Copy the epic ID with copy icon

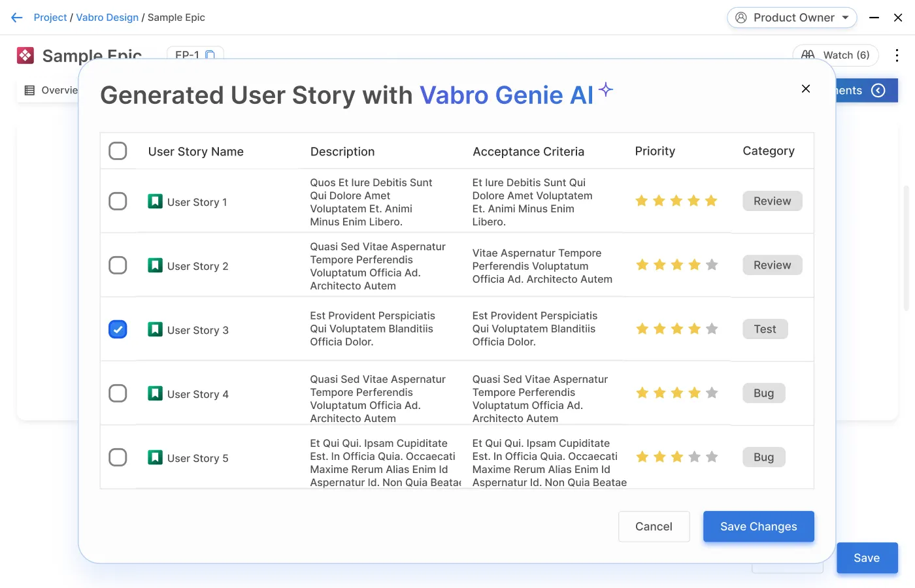pos(210,55)
